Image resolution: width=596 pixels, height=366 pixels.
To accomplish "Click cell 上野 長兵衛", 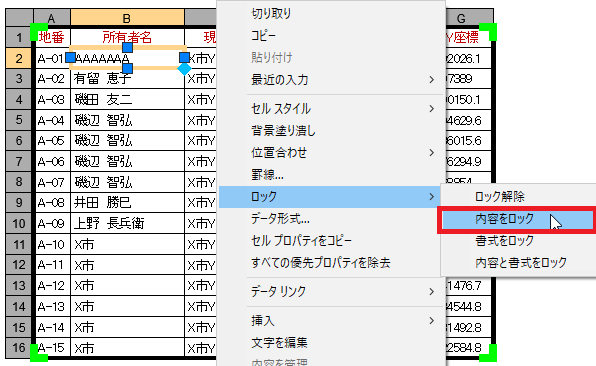I will 127,223.
